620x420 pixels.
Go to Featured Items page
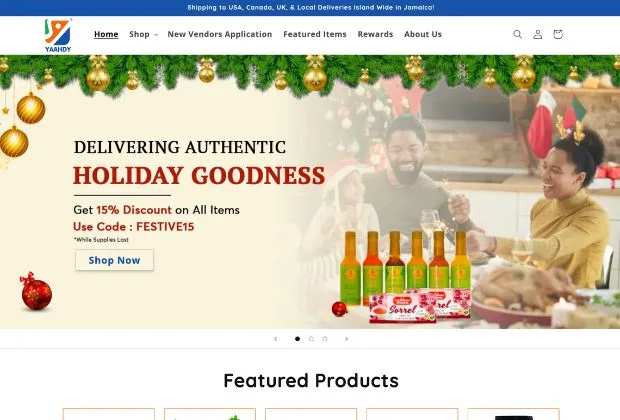tap(315, 34)
